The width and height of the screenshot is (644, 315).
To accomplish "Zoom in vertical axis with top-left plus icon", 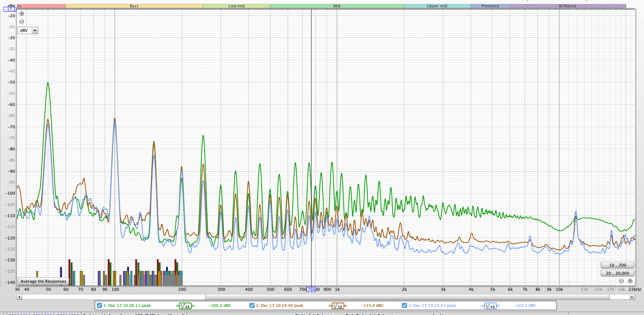I will pos(22,14).
